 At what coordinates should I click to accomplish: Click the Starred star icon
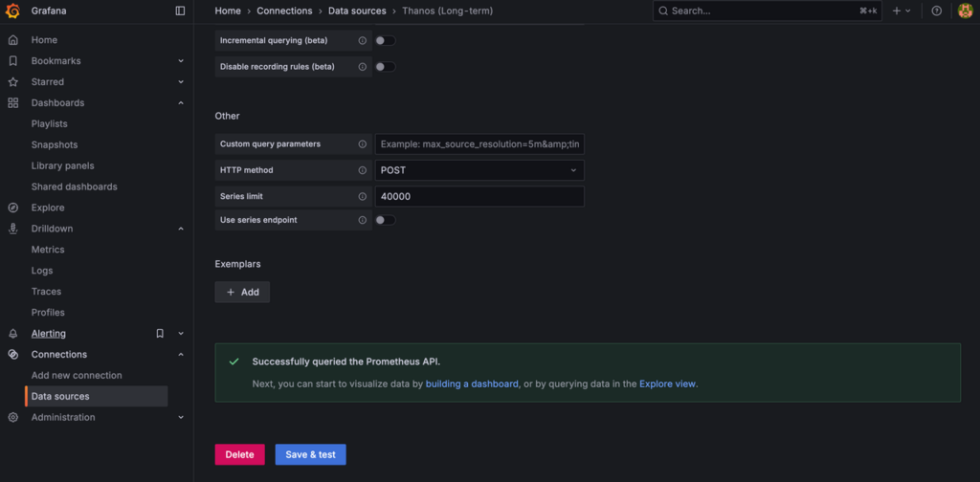tap(12, 82)
